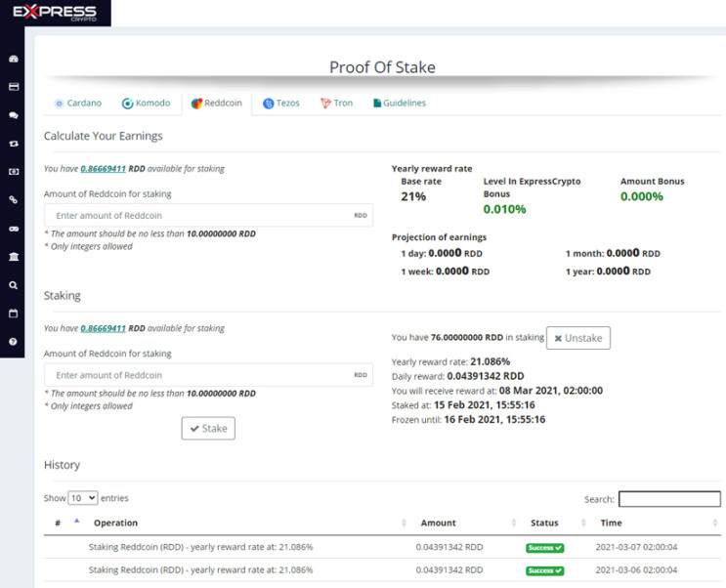This screenshot has width=726, height=588.
Task: Click the bank building sidebar icon
Action: [x=14, y=257]
